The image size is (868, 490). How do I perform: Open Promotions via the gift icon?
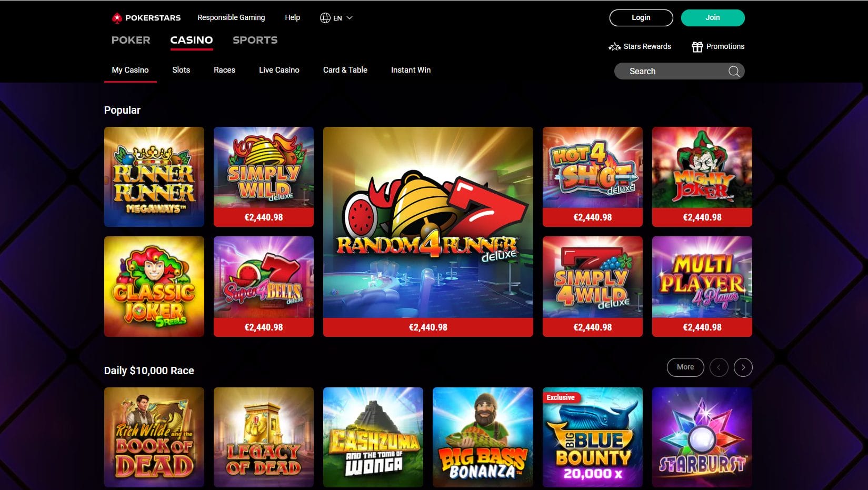697,46
